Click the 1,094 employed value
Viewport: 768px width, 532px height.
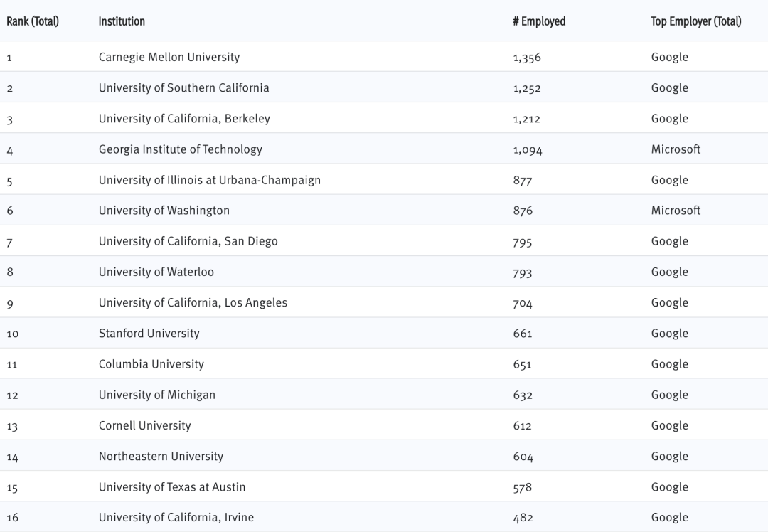[528, 150]
